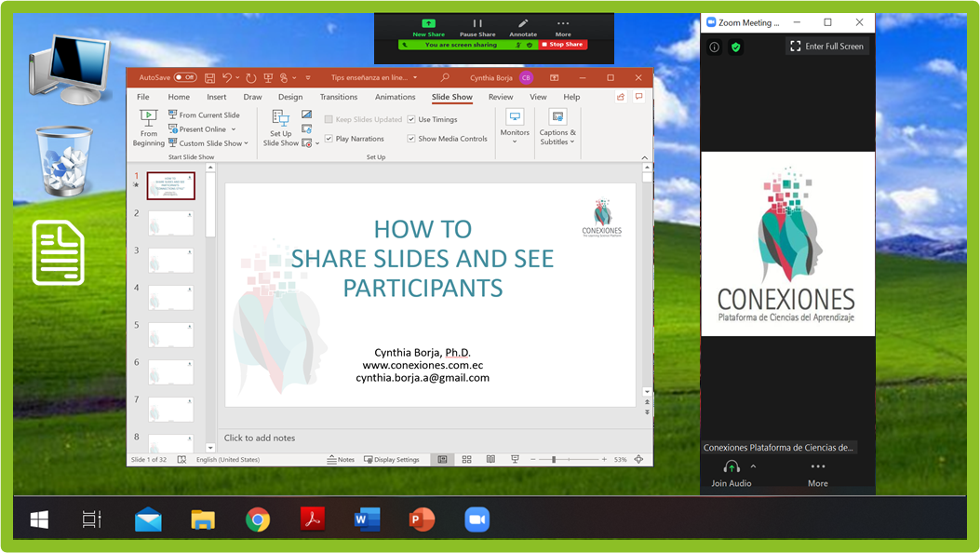Fit slide to current window

coord(638,459)
